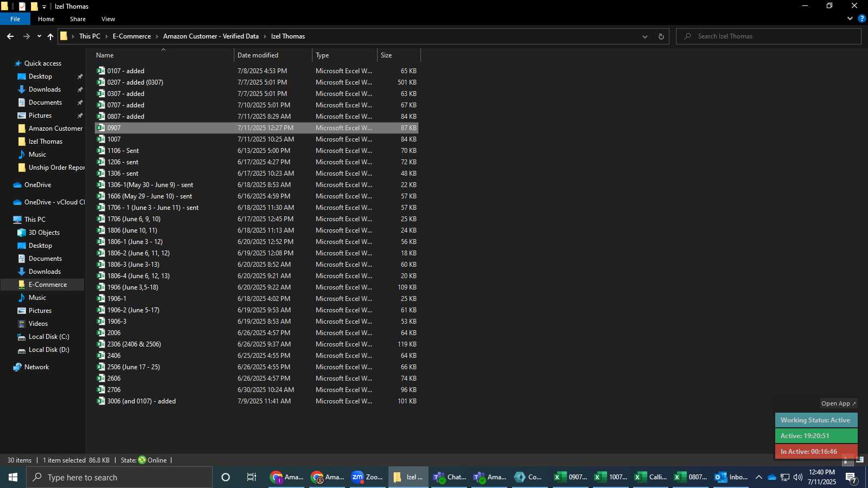Viewport: 868px width, 488px height.
Task: Open 0907 Excel workbook on taskbar
Action: tap(570, 477)
